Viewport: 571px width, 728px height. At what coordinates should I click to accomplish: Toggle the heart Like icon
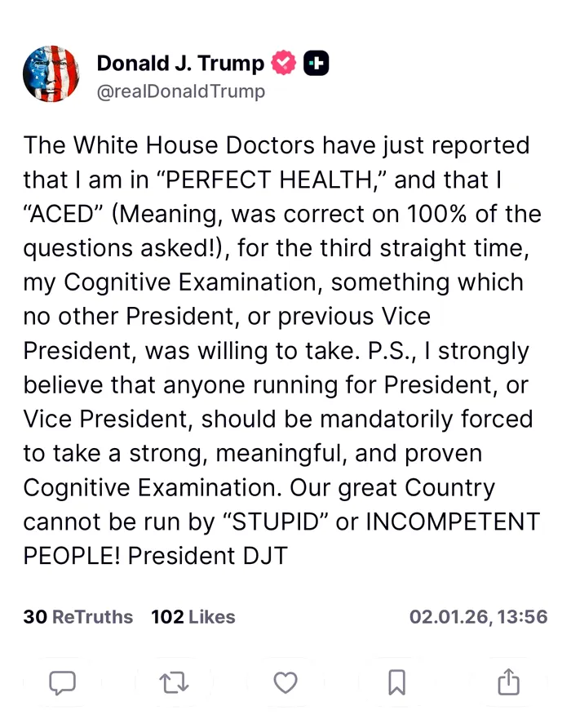click(x=285, y=682)
